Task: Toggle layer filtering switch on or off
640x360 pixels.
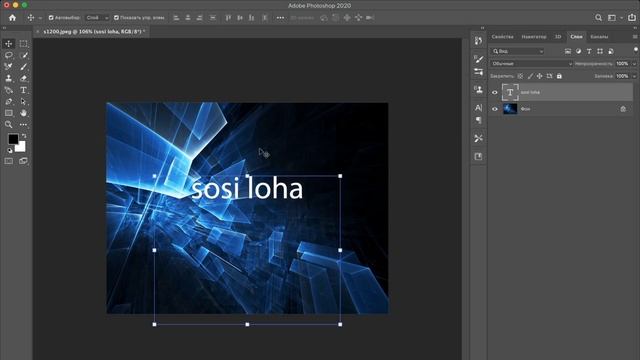Action: [x=636, y=50]
